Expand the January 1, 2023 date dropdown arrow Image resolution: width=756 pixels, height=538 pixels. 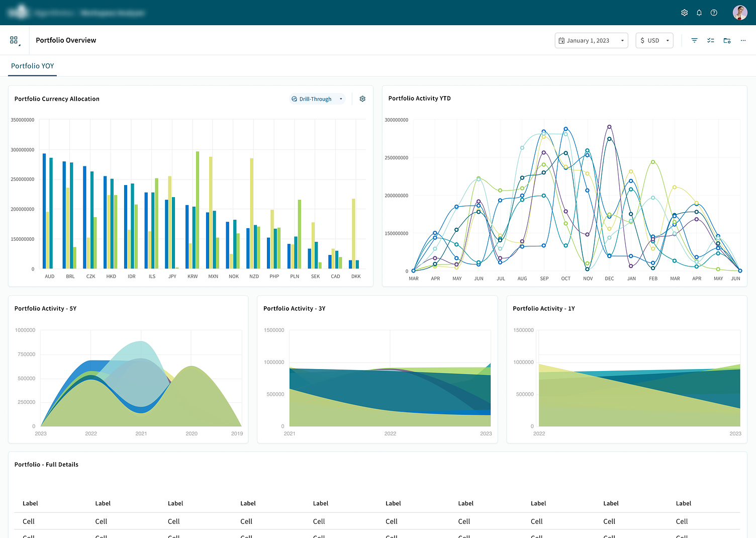click(x=622, y=41)
